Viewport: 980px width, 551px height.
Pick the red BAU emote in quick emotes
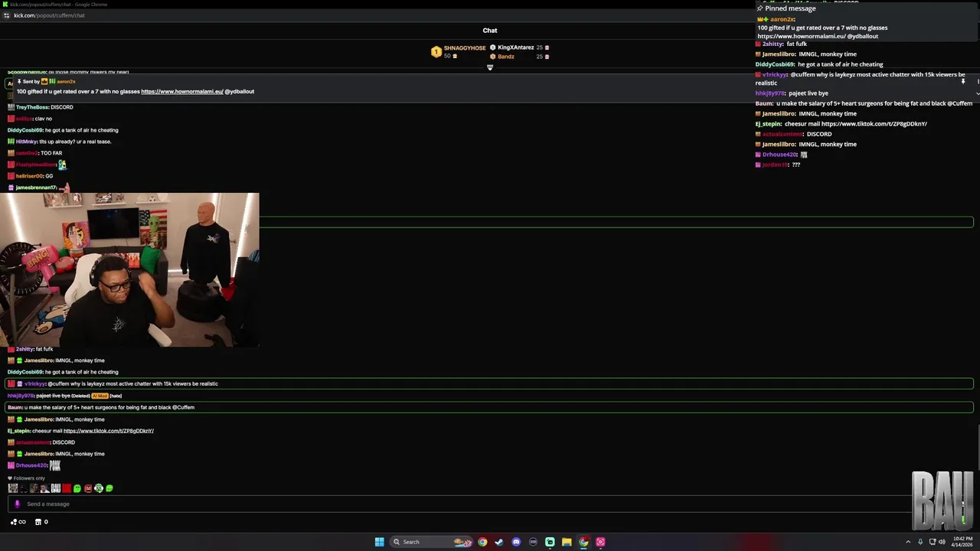(x=67, y=488)
